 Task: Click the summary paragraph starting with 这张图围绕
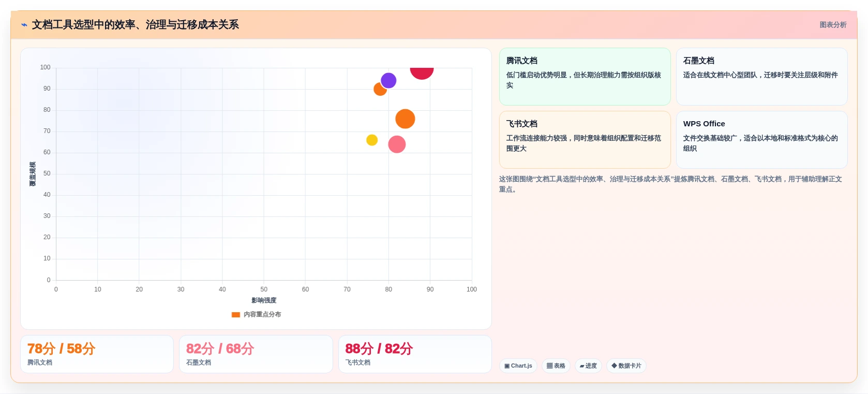(x=671, y=184)
